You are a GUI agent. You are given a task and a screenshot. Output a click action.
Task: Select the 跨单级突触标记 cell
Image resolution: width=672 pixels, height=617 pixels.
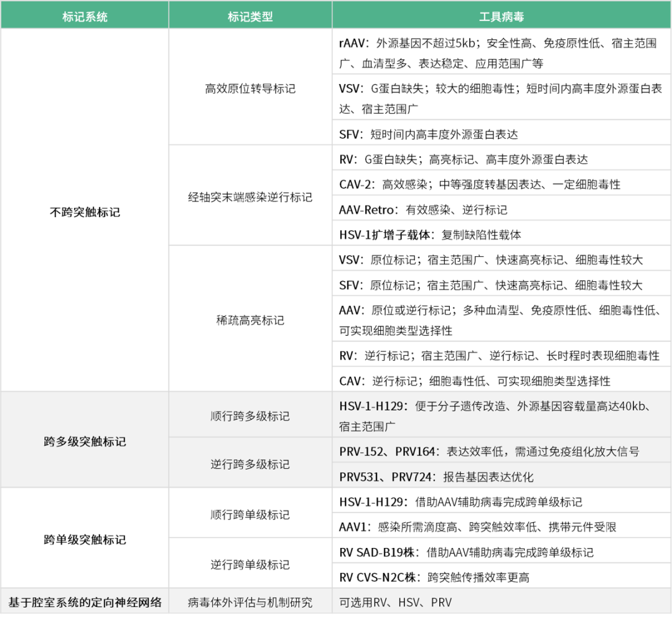click(85, 539)
